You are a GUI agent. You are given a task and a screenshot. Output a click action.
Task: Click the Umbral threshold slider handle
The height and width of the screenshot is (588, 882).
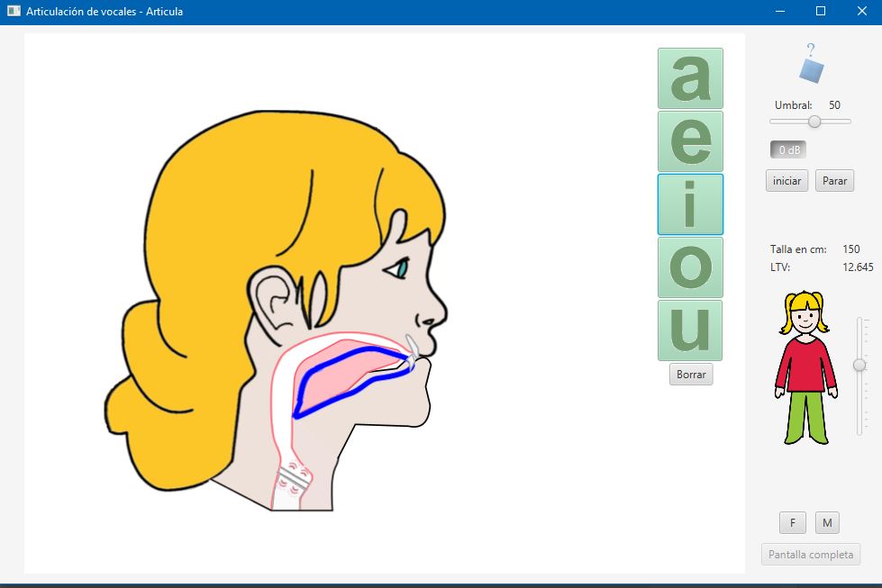pyautogui.click(x=814, y=122)
